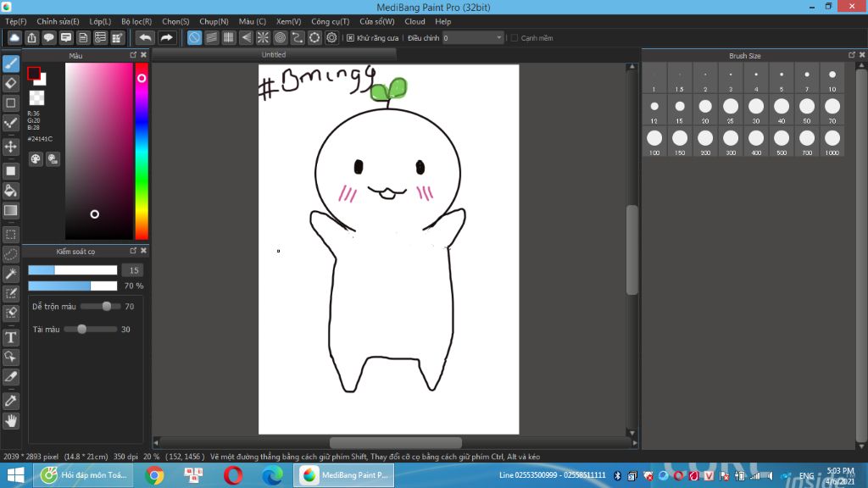Enable the radial snap guide
Image resolution: width=868 pixels, height=488 pixels.
point(263,37)
